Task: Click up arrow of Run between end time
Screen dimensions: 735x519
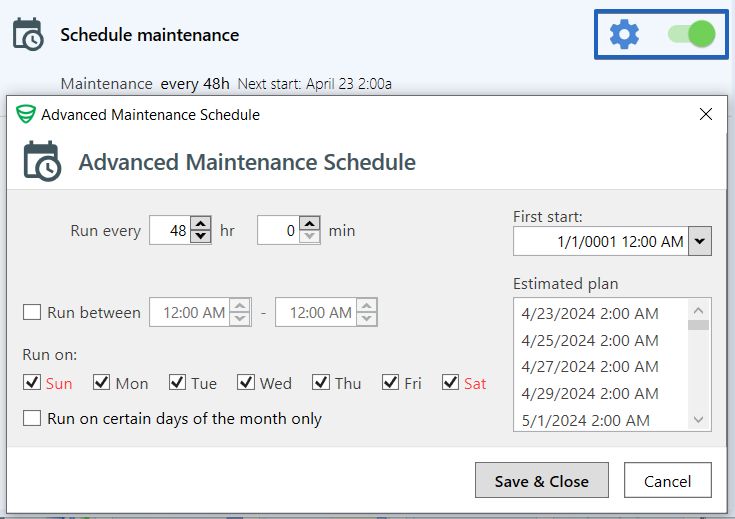Action: 367,306
